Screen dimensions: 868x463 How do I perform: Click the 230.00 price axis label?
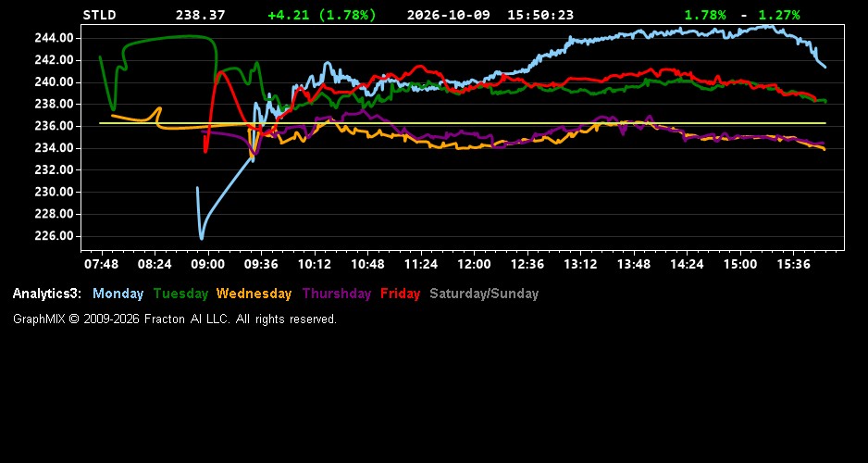point(54,193)
